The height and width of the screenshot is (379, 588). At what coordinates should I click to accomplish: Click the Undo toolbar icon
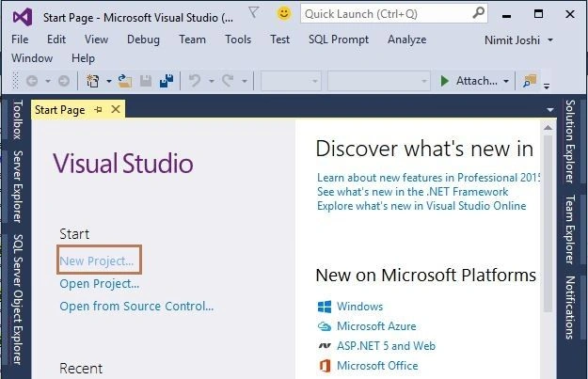195,81
